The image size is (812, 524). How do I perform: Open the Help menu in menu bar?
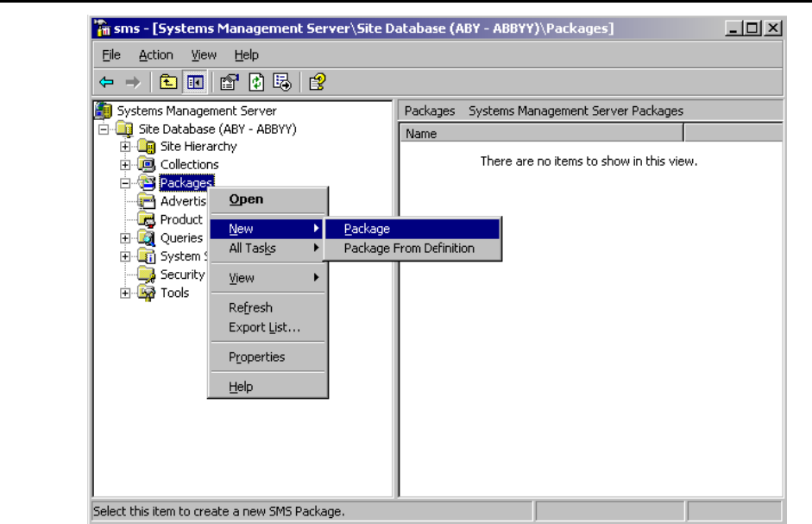click(x=246, y=54)
